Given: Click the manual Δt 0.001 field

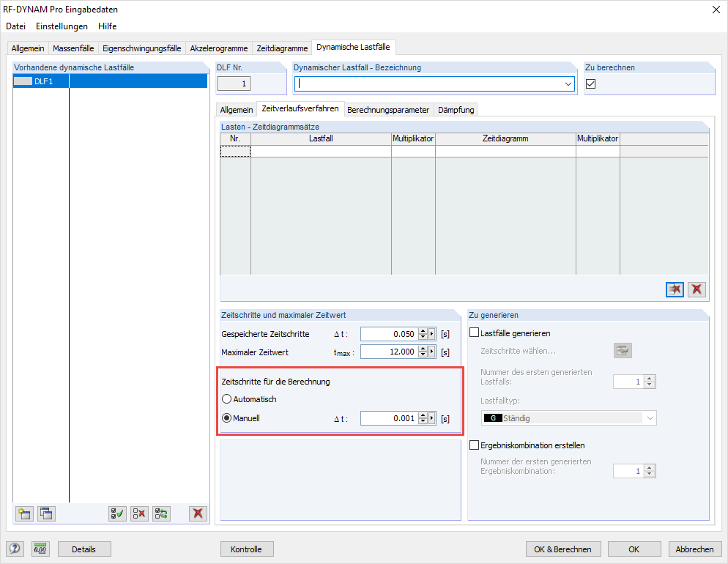Looking at the screenshot, I should 389,418.
